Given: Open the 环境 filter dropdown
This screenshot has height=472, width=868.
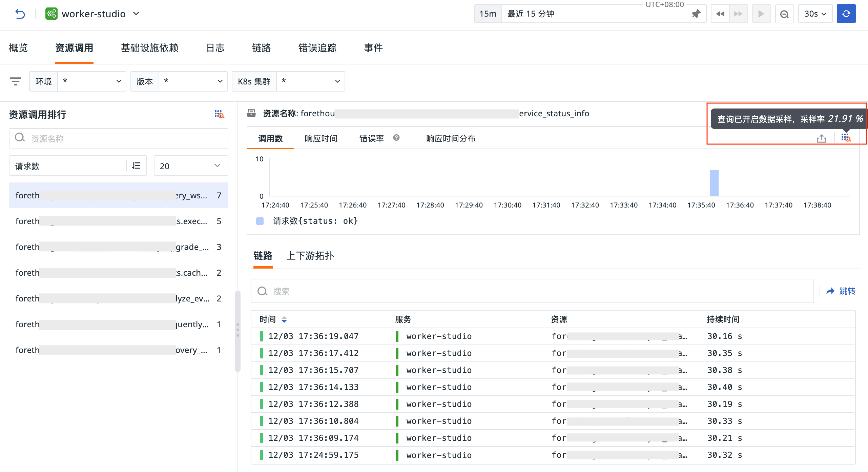Looking at the screenshot, I should pyautogui.click(x=91, y=81).
